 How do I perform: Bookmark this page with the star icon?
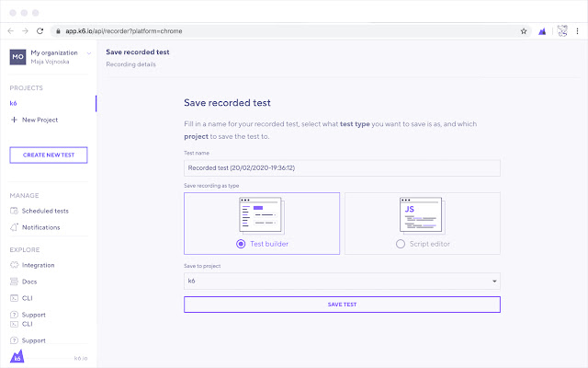point(524,30)
